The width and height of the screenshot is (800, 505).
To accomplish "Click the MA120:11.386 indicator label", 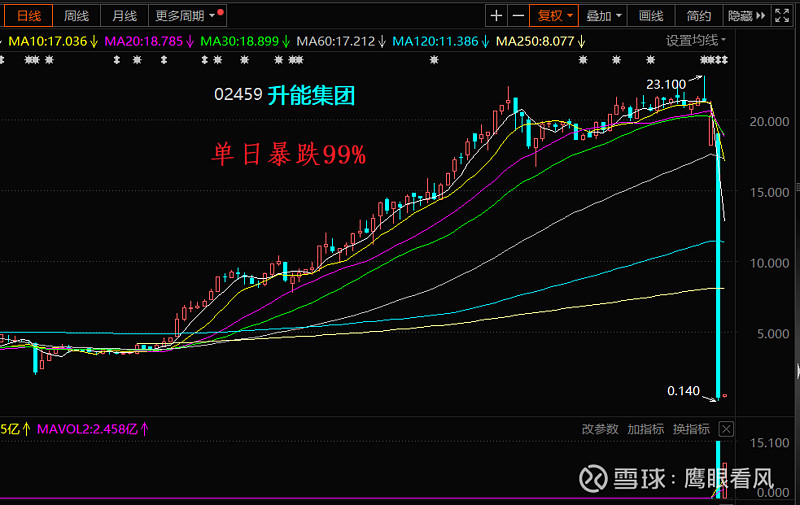I will point(440,41).
